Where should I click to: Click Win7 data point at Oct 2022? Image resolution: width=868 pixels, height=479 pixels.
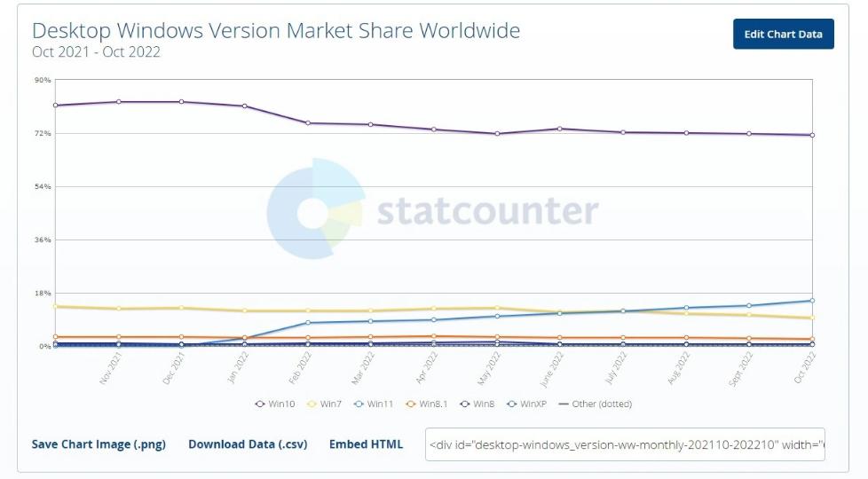coord(812,318)
